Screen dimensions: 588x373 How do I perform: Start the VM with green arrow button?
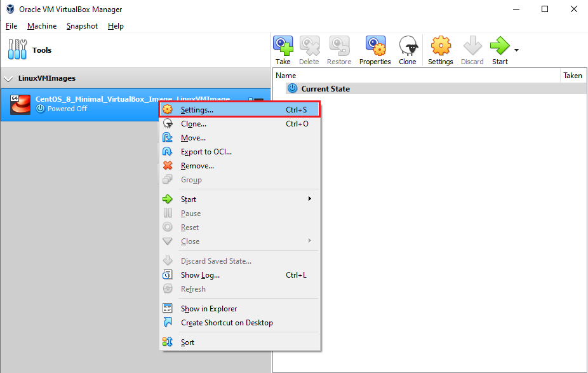point(500,51)
